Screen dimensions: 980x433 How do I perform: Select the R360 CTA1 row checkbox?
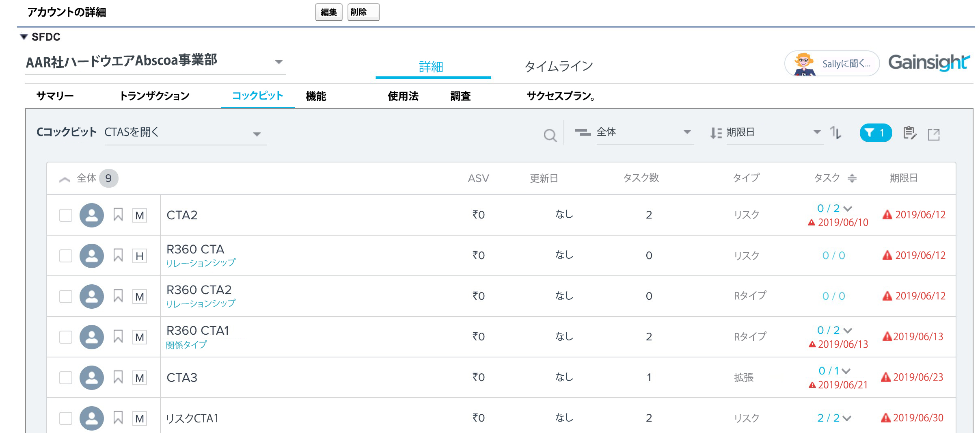point(66,337)
